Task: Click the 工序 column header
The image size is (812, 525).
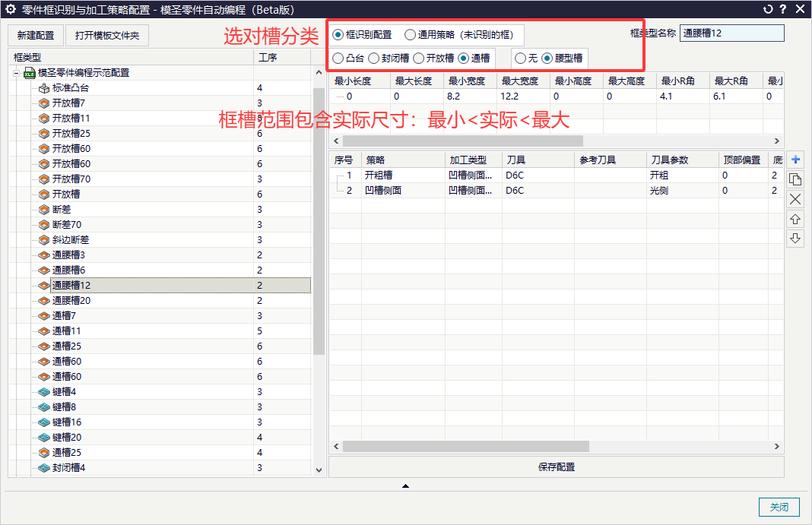Action: click(282, 58)
